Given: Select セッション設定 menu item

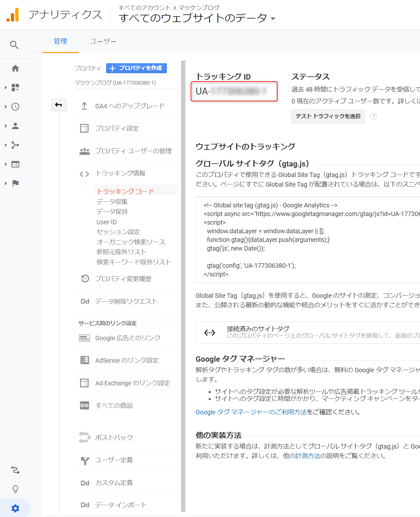Looking at the screenshot, I should [x=118, y=232].
